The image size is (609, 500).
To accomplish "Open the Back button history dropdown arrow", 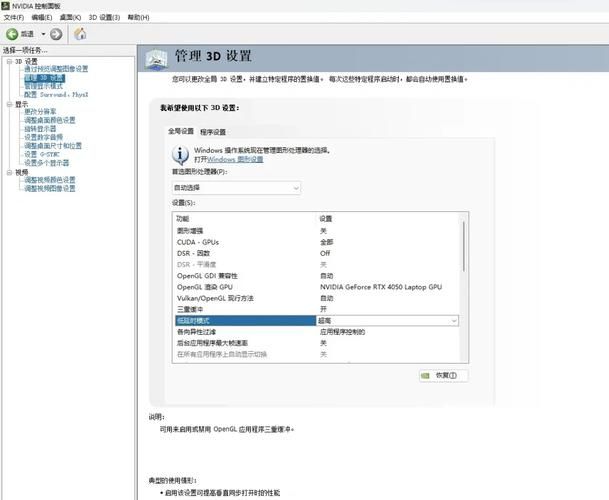I will [x=43, y=34].
